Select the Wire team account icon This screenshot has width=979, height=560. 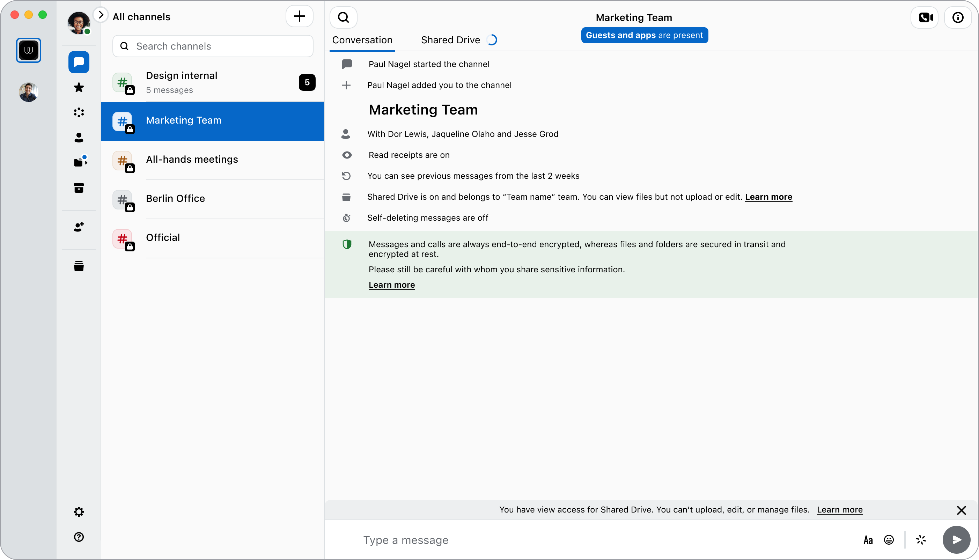pos(28,50)
